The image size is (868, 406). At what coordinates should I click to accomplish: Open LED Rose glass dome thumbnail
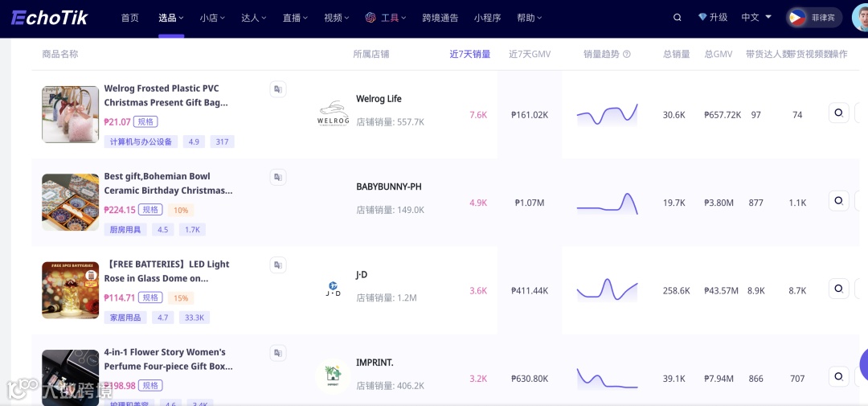click(70, 290)
